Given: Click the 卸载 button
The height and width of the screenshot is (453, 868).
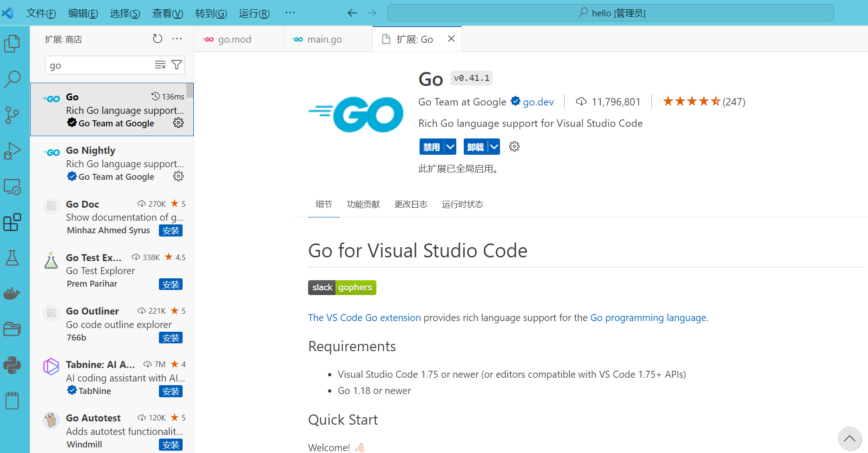Looking at the screenshot, I should tap(475, 147).
